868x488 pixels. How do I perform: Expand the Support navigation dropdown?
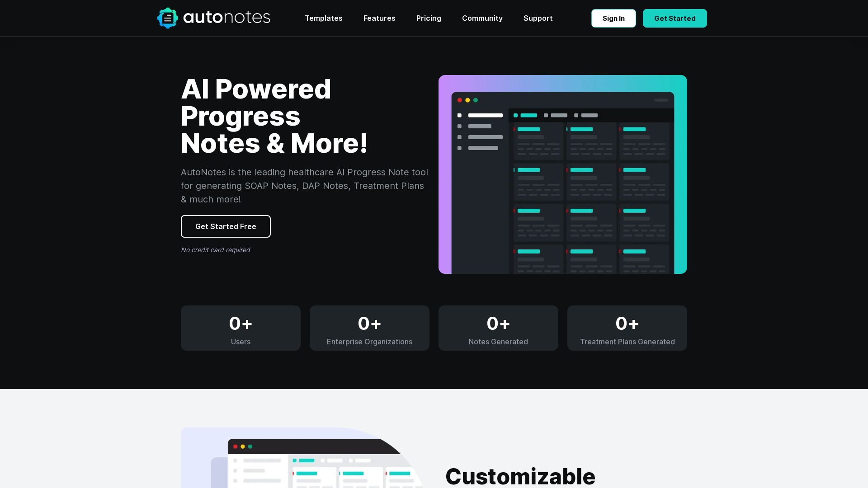tap(538, 18)
